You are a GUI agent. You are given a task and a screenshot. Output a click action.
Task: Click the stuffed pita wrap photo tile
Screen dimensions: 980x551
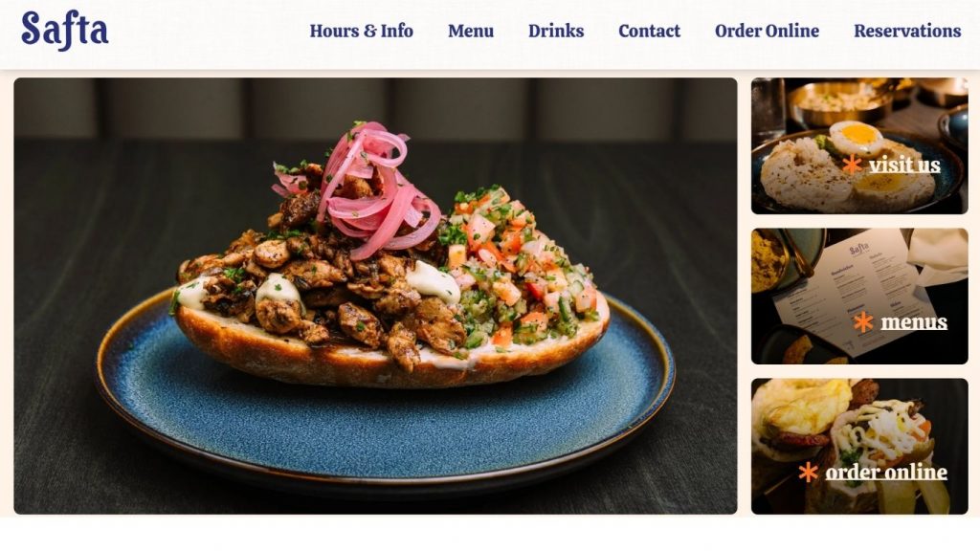click(x=859, y=446)
